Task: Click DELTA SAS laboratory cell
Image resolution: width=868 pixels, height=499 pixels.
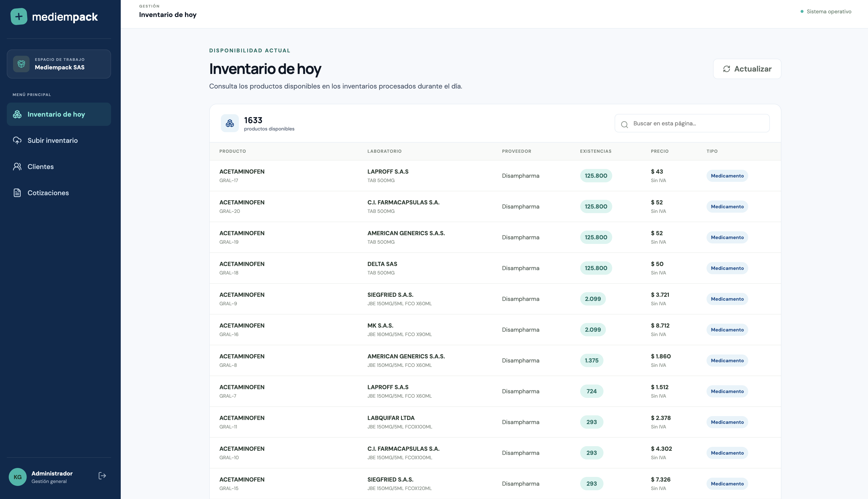Action: tap(382, 264)
